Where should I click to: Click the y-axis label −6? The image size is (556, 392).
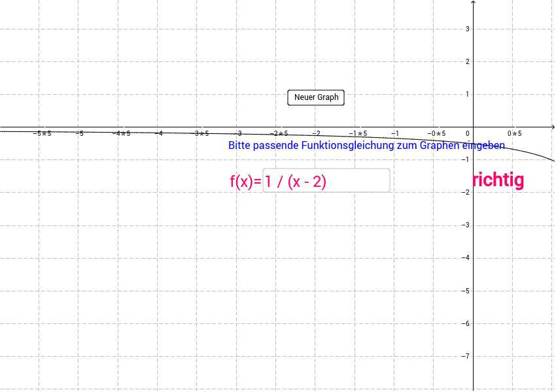pyautogui.click(x=465, y=323)
